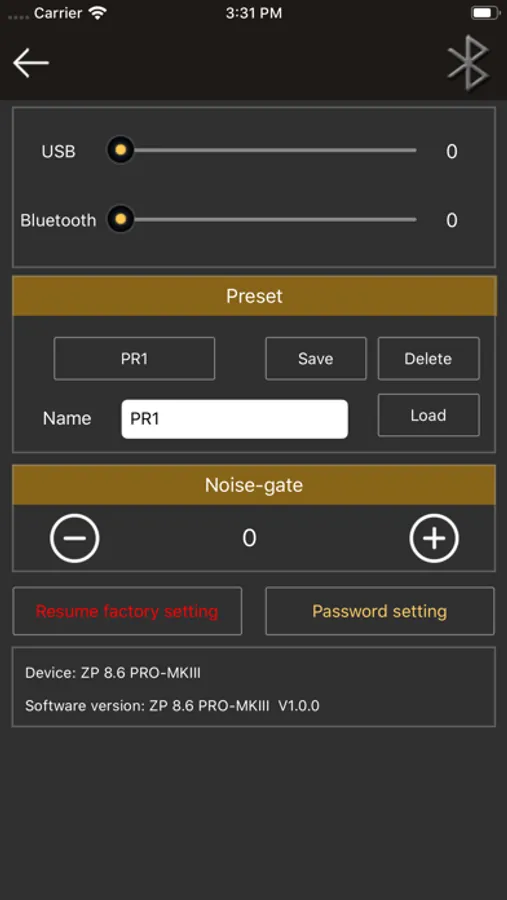Click the noise-gate value 0
Screen dimensions: 507x900
tap(249, 538)
